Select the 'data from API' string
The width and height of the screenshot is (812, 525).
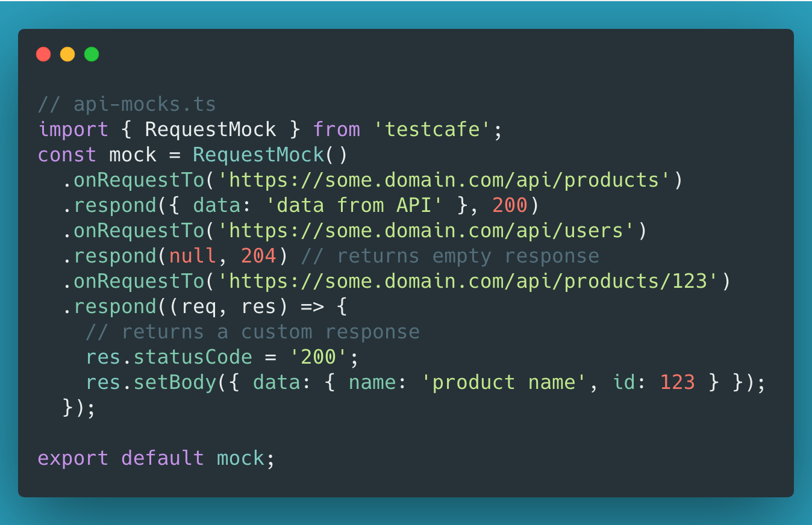(358, 205)
